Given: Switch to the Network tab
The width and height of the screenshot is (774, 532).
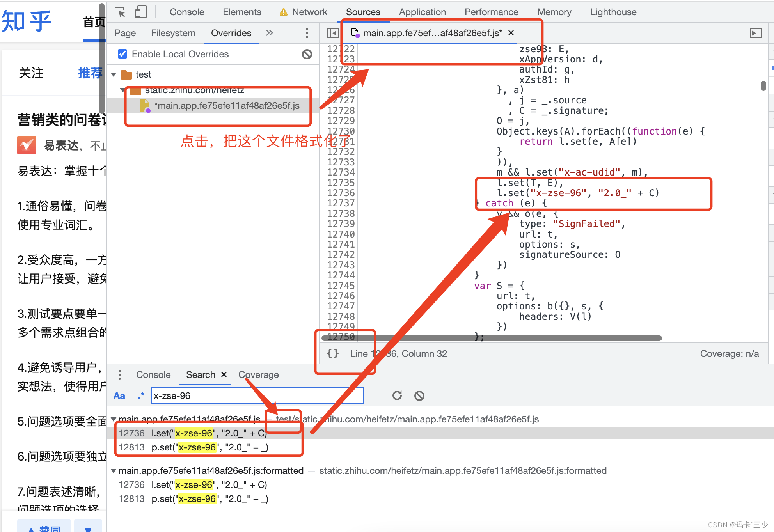Looking at the screenshot, I should [x=310, y=12].
